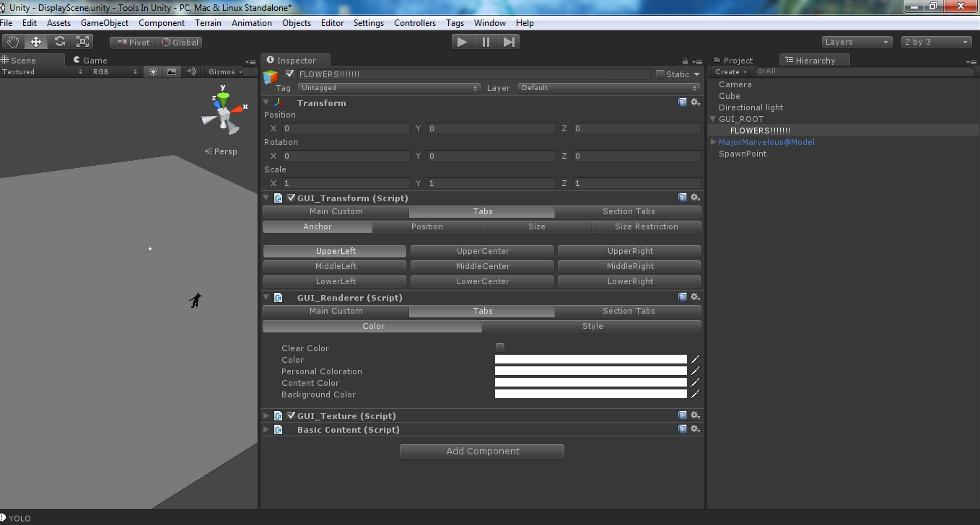The width and height of the screenshot is (980, 525).
Task: Select the Move tool
Action: pyautogui.click(x=36, y=42)
